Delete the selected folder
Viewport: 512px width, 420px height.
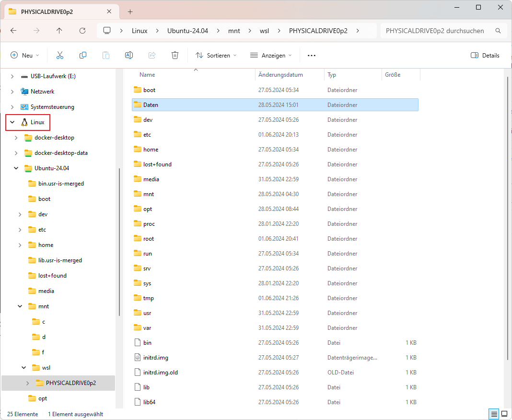pos(175,55)
